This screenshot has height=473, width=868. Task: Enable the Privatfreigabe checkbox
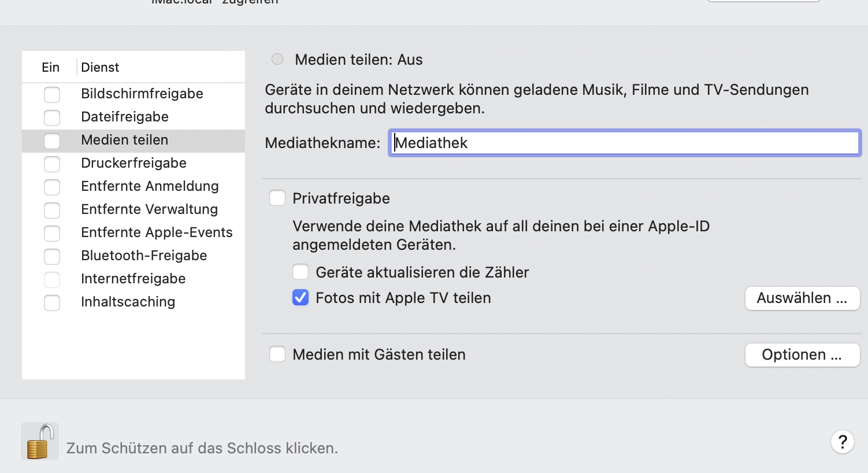coord(277,198)
